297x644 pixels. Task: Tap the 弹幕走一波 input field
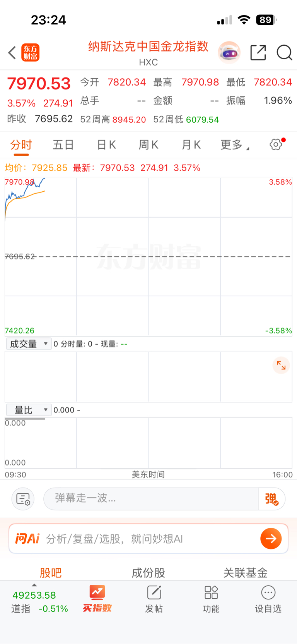151,499
